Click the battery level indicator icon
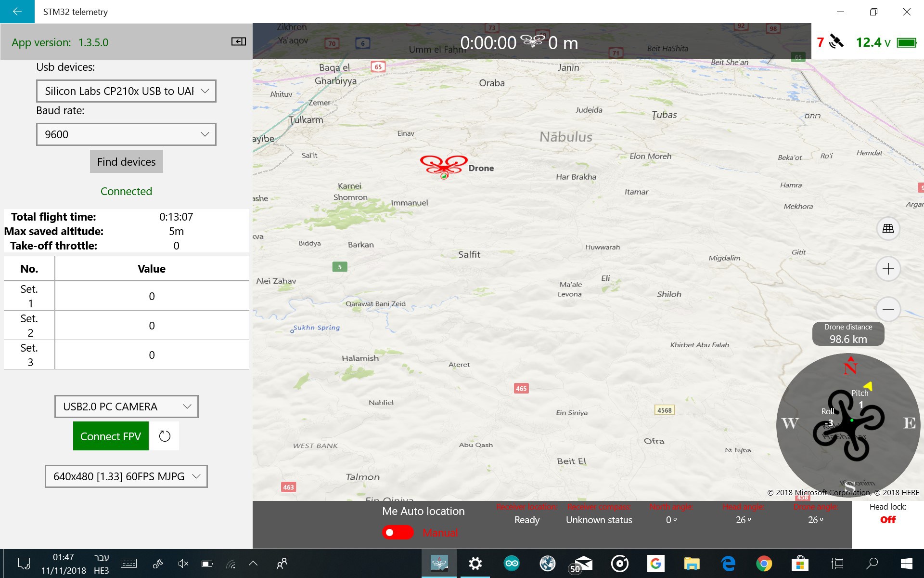The image size is (924, 578). (907, 43)
